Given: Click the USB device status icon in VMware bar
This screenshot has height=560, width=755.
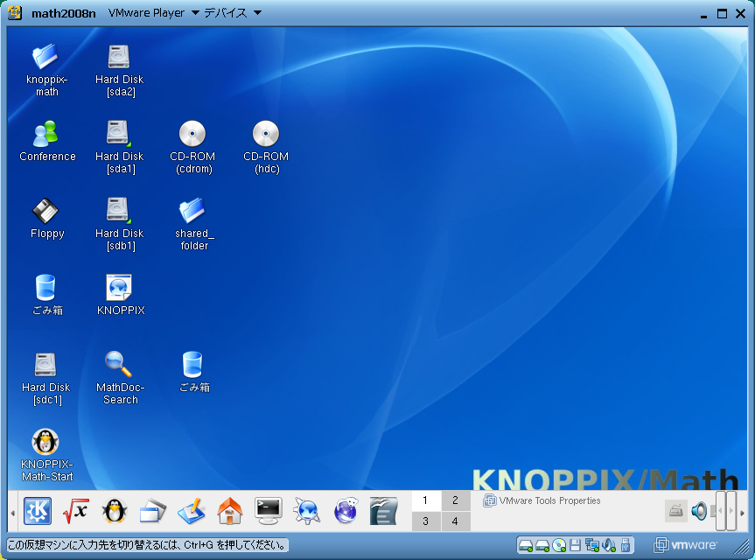Looking at the screenshot, I should coord(626,545).
